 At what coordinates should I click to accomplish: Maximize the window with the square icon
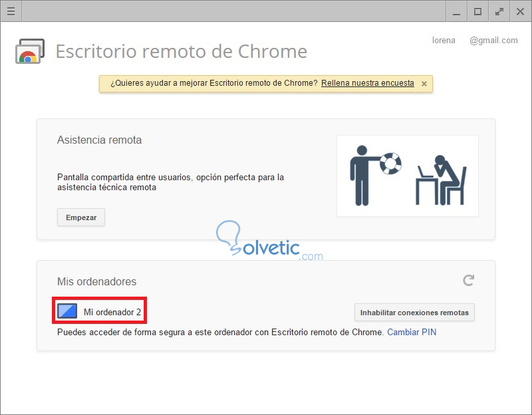(x=477, y=11)
